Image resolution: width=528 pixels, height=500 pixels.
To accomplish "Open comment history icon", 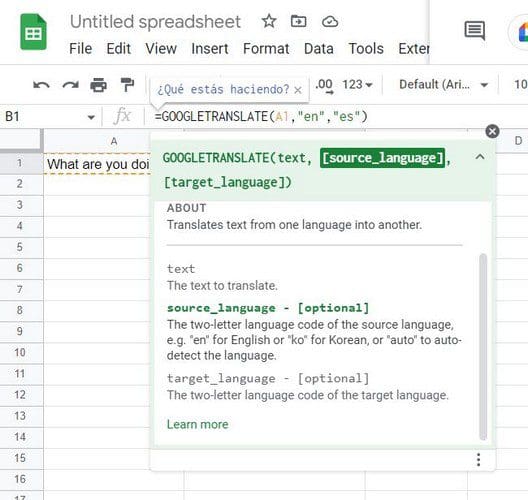I will tap(475, 30).
